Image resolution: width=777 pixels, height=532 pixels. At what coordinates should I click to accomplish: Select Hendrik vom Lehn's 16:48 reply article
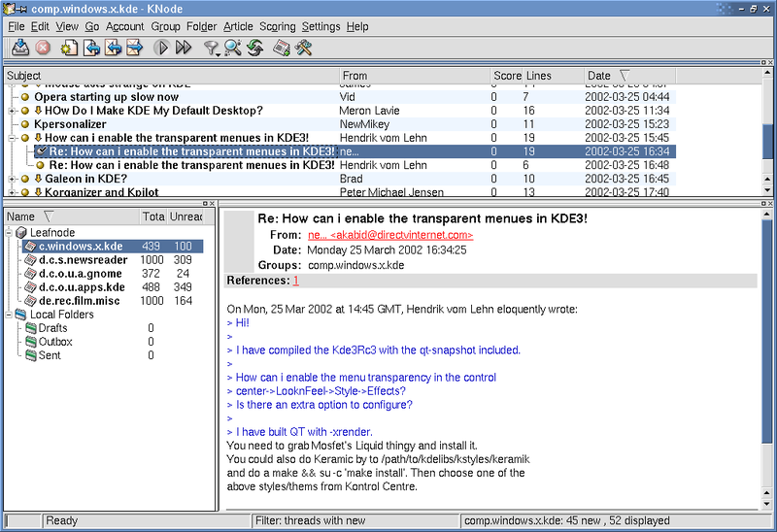pos(340,165)
